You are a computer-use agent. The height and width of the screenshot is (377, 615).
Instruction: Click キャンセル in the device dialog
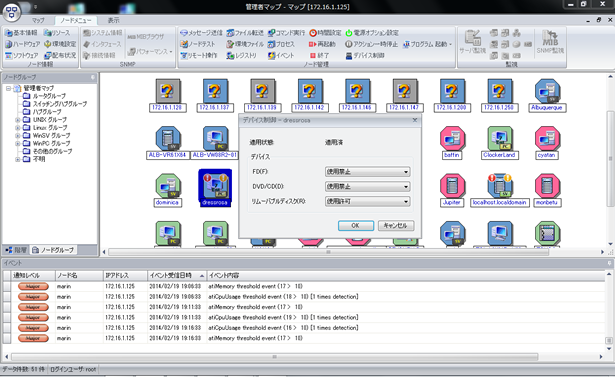point(395,226)
